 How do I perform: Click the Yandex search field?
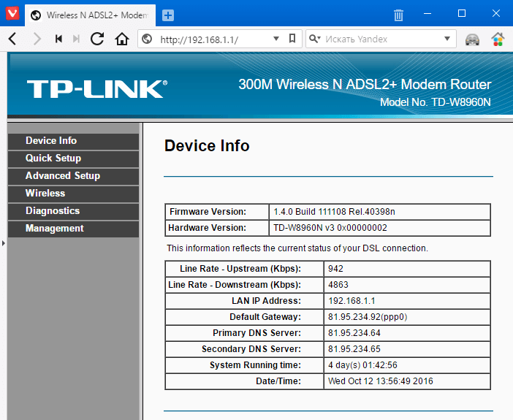[382, 39]
